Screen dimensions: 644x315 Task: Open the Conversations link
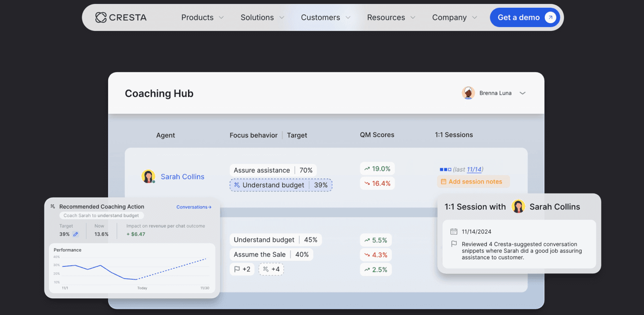(194, 207)
